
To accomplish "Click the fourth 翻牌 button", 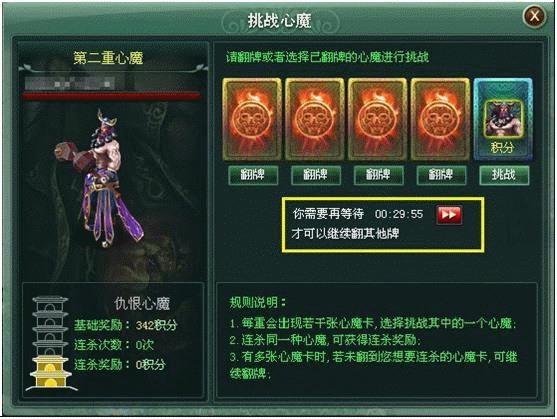I will [441, 175].
